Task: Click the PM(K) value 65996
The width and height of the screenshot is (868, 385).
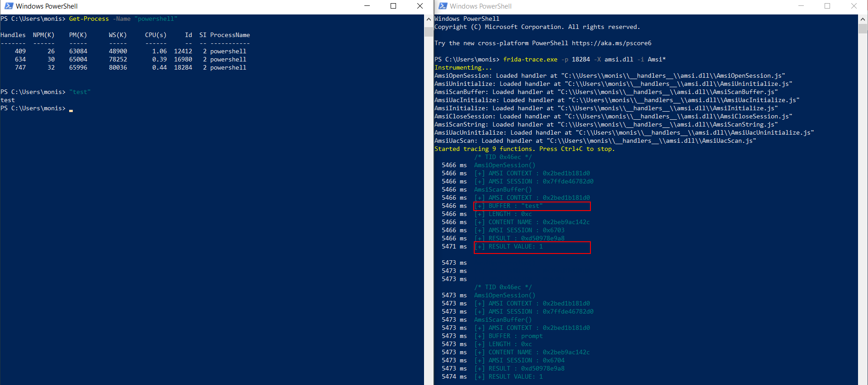Action: pyautogui.click(x=78, y=67)
